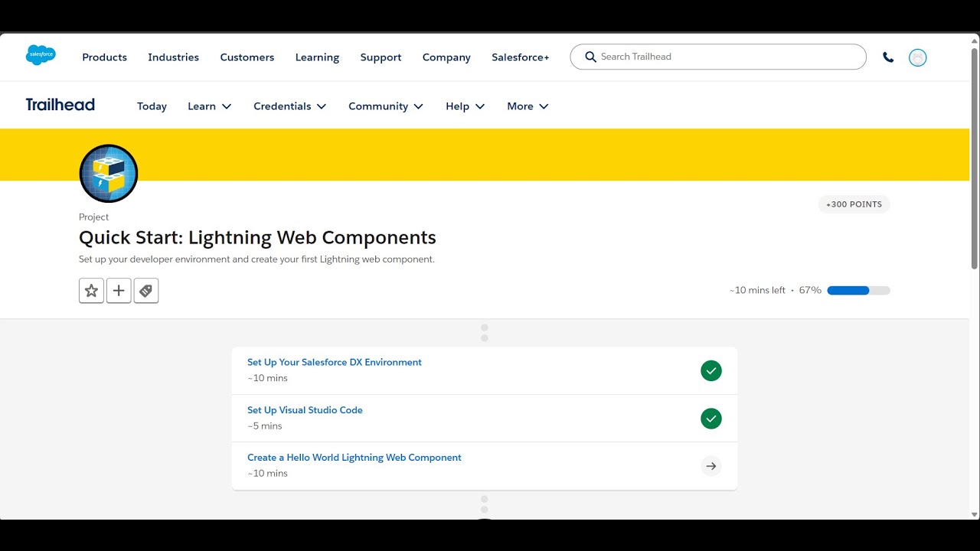980x551 pixels.
Task: Expand the Credentials dropdown
Action: pos(290,106)
